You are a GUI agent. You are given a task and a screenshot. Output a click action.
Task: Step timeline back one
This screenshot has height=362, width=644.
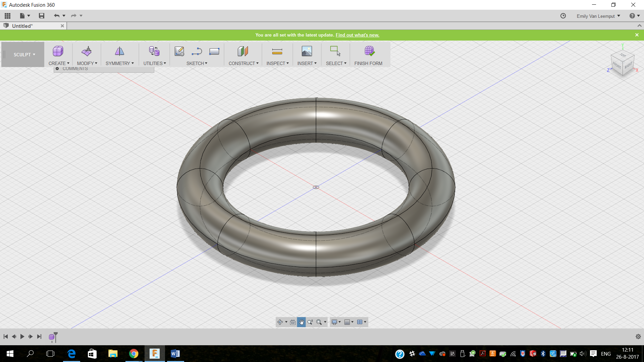click(14, 337)
